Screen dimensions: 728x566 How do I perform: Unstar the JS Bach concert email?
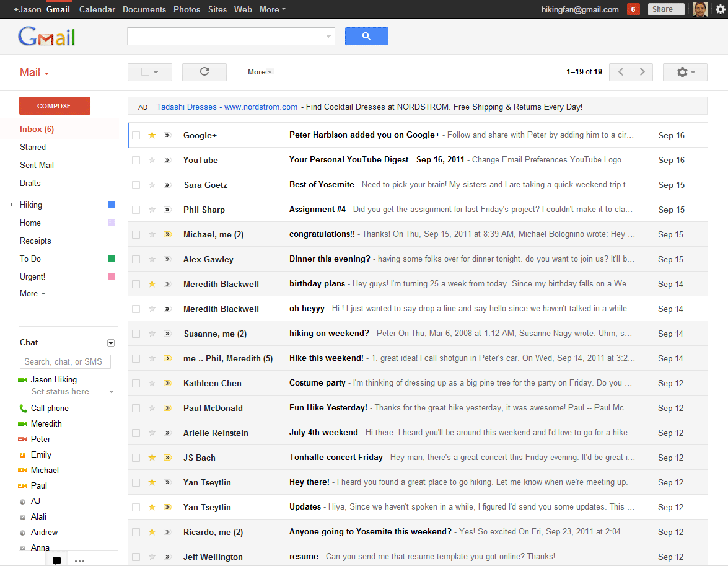coord(152,458)
